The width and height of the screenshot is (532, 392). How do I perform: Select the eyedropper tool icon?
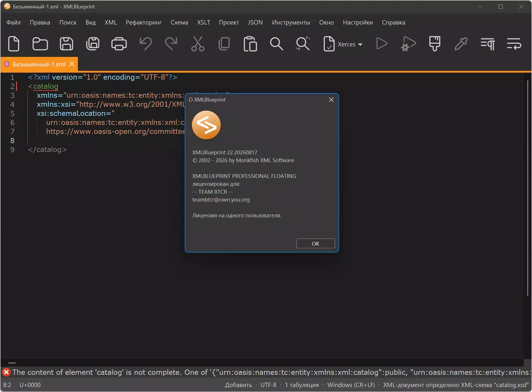(x=461, y=44)
